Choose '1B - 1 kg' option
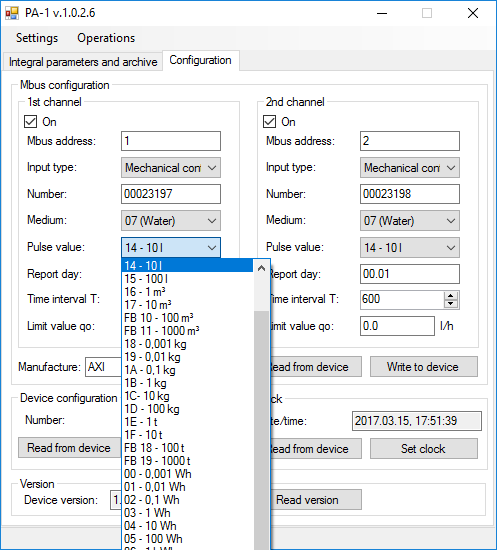The height and width of the screenshot is (550, 497). (187, 383)
